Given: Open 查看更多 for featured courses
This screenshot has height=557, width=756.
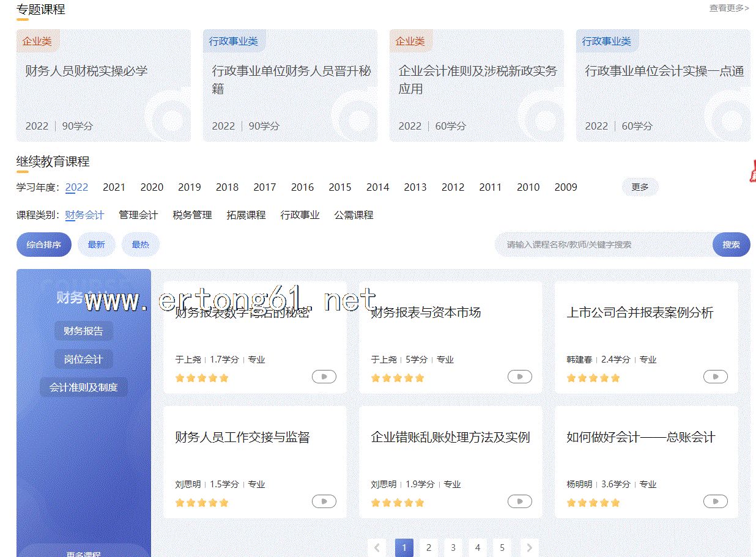Looking at the screenshot, I should pyautogui.click(x=728, y=8).
